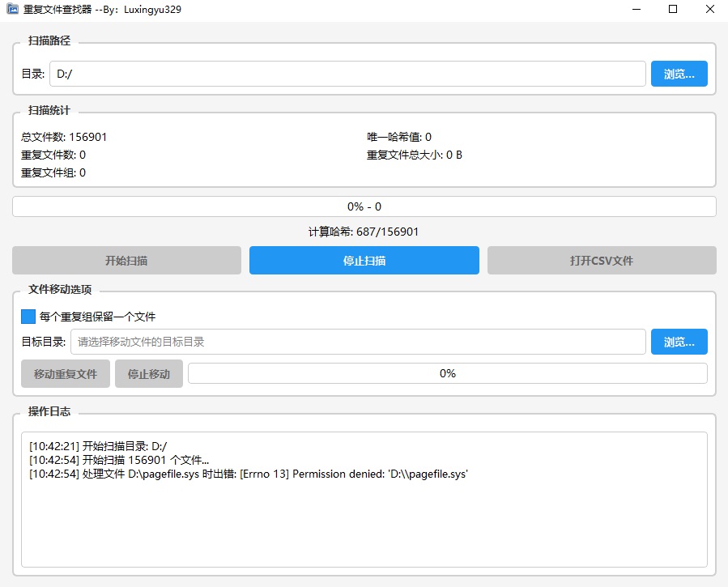Toggle 每个重复组保留一个文件 checkbox
Image resolution: width=728 pixels, height=587 pixels.
coord(28,317)
